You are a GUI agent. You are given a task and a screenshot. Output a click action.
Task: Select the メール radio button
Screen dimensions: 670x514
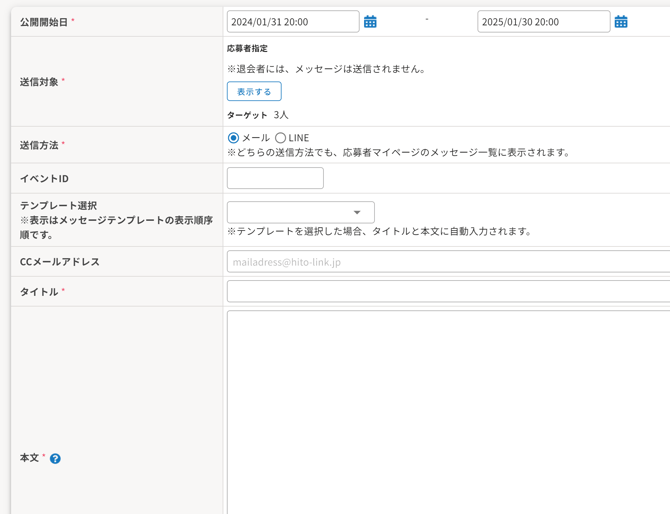233,138
